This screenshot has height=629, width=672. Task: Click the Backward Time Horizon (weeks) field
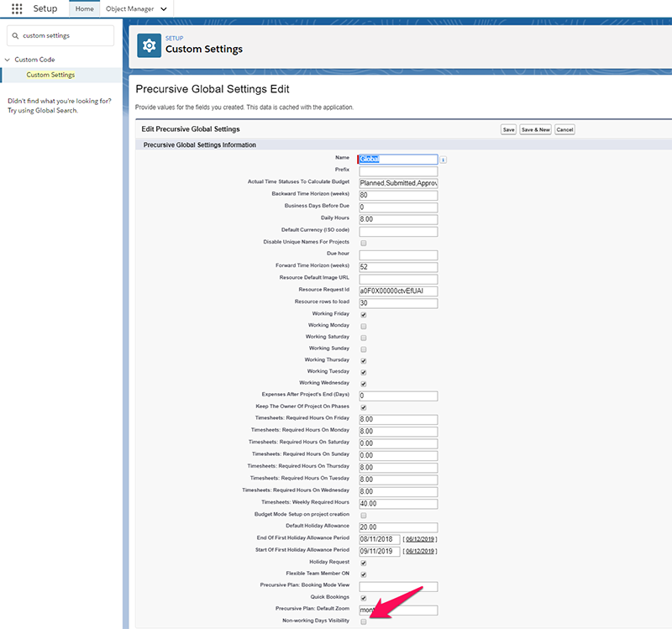pyautogui.click(x=398, y=195)
